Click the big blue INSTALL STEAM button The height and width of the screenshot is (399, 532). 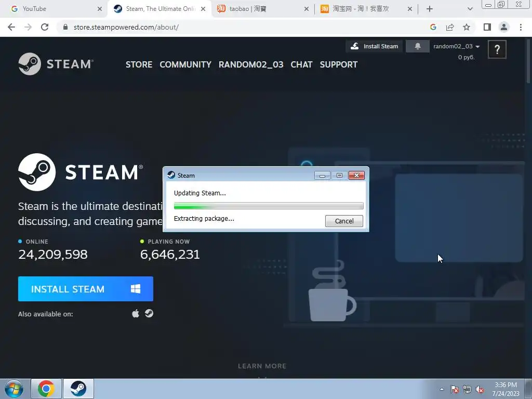tap(86, 289)
